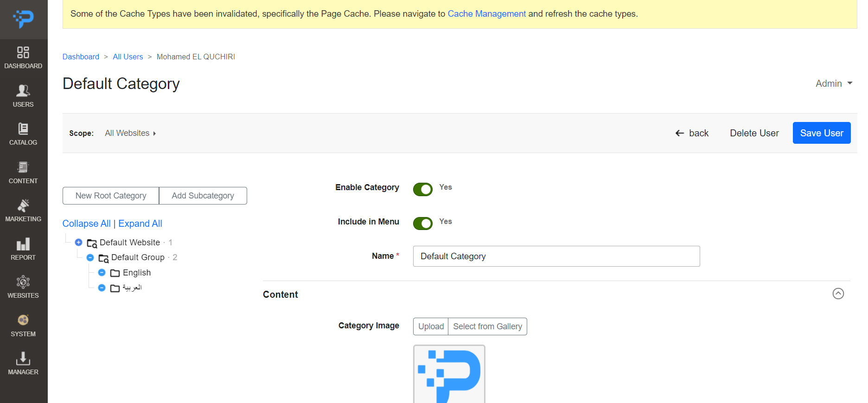This screenshot has height=403, width=868.
Task: Toggle the Enable Category switch
Action: tap(423, 189)
